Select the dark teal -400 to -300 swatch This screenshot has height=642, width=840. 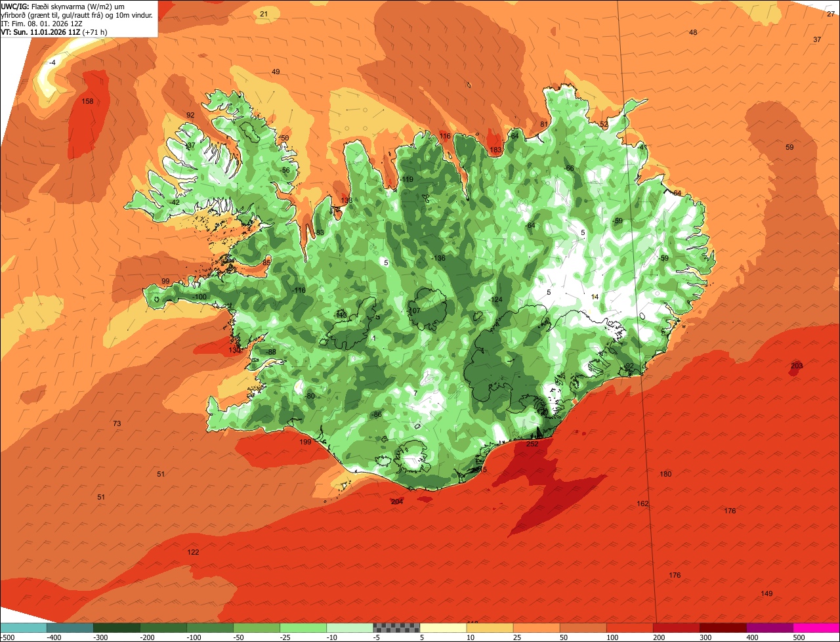70,628
